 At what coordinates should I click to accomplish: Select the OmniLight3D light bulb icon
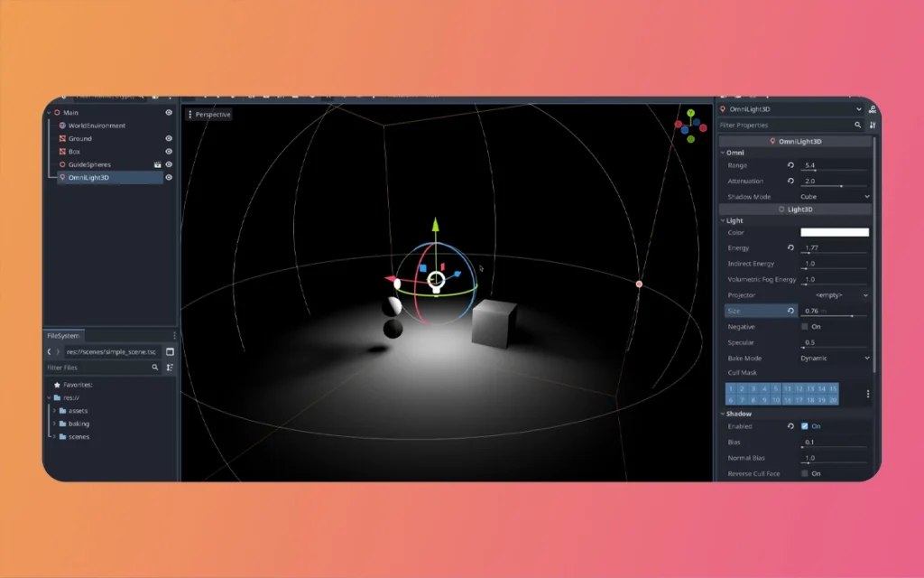tap(63, 177)
